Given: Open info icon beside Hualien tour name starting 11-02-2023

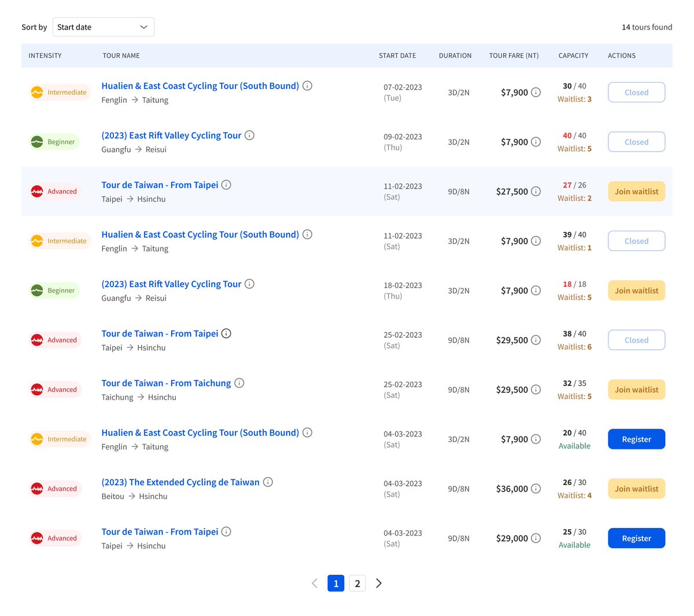Looking at the screenshot, I should pos(308,234).
